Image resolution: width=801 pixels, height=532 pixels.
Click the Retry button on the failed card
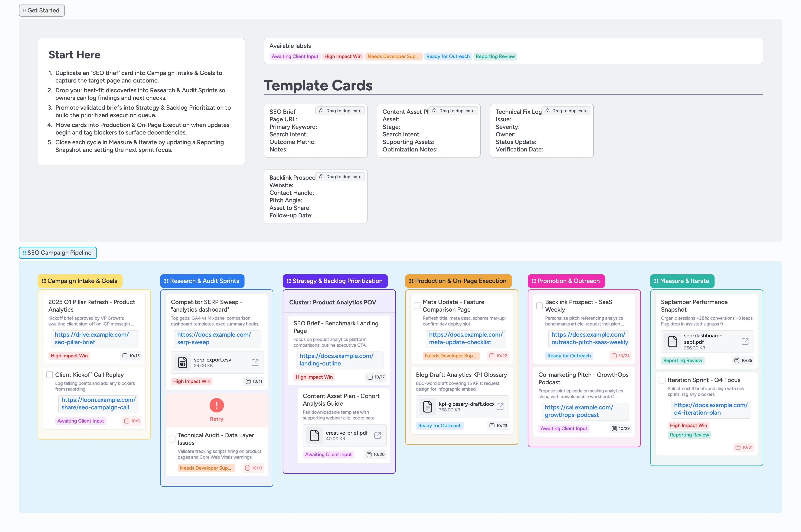(x=217, y=419)
